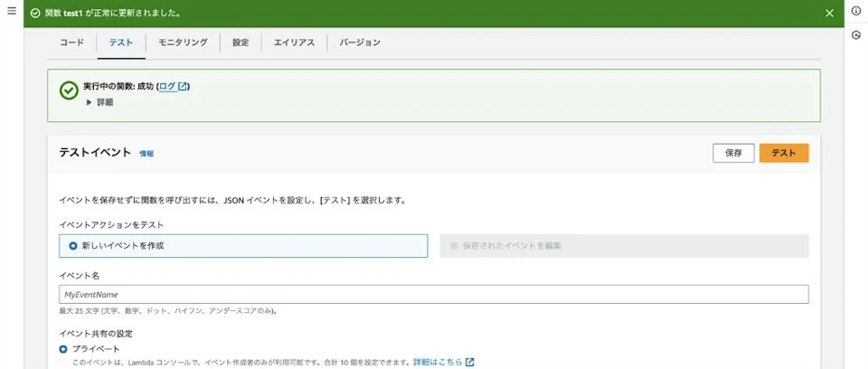Click the MyEventName input field
Screen dimensions: 868x369
tap(433, 294)
